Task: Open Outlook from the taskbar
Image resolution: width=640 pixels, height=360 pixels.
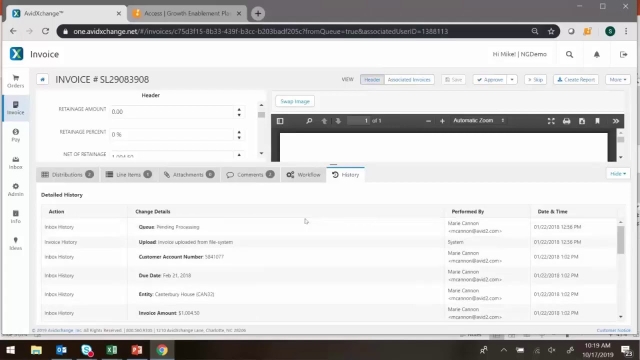Action: (x=61, y=350)
